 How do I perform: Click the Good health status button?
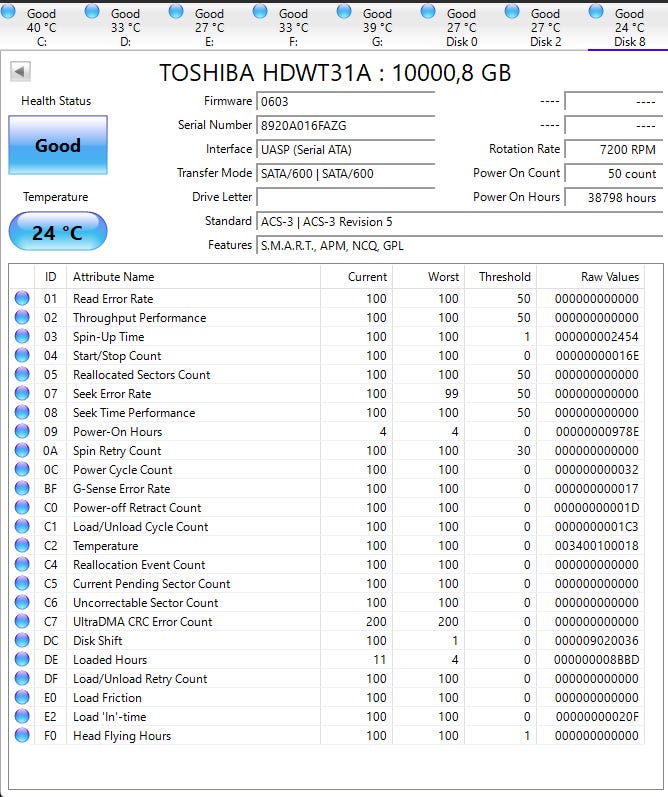pyautogui.click(x=58, y=145)
